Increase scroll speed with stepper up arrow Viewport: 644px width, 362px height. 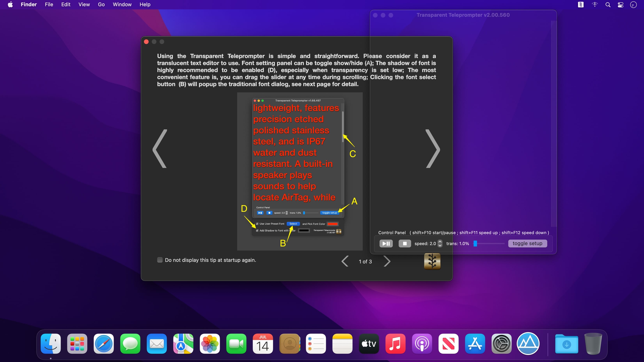(x=440, y=242)
